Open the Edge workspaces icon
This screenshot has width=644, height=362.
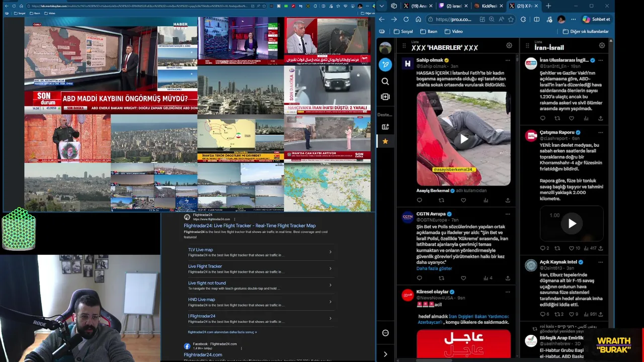click(x=394, y=6)
